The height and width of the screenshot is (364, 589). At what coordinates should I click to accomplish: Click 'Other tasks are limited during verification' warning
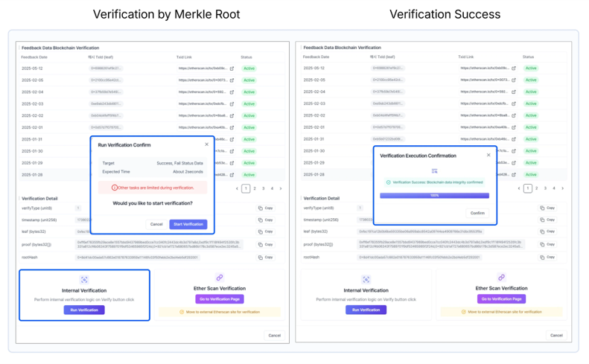[x=153, y=188]
